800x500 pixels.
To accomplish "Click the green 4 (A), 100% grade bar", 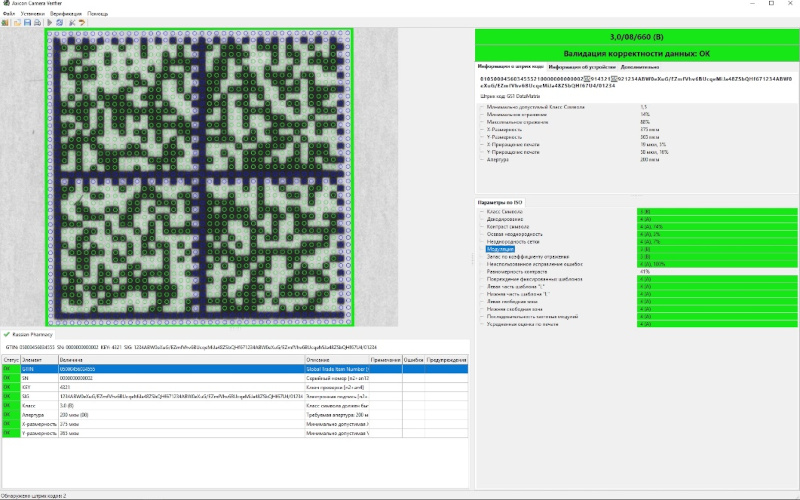I will 717,264.
